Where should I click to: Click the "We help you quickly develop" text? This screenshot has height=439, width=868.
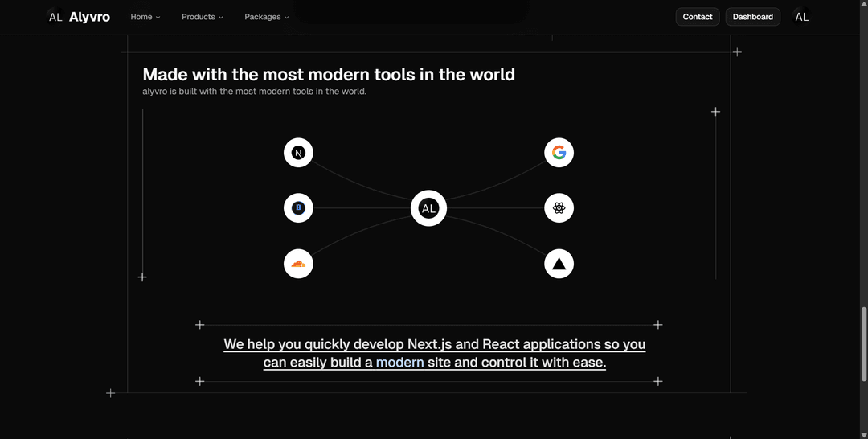click(313, 344)
